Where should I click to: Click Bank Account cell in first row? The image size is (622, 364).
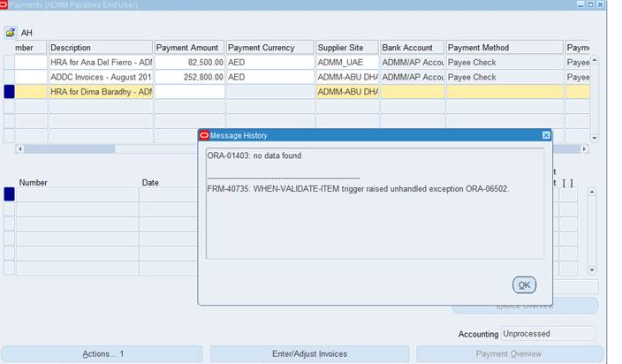point(412,62)
